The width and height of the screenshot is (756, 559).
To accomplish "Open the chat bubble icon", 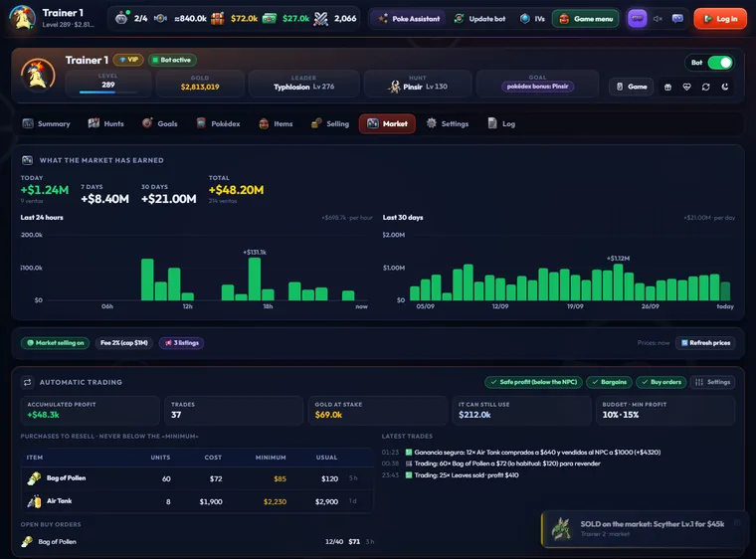I will point(677,19).
